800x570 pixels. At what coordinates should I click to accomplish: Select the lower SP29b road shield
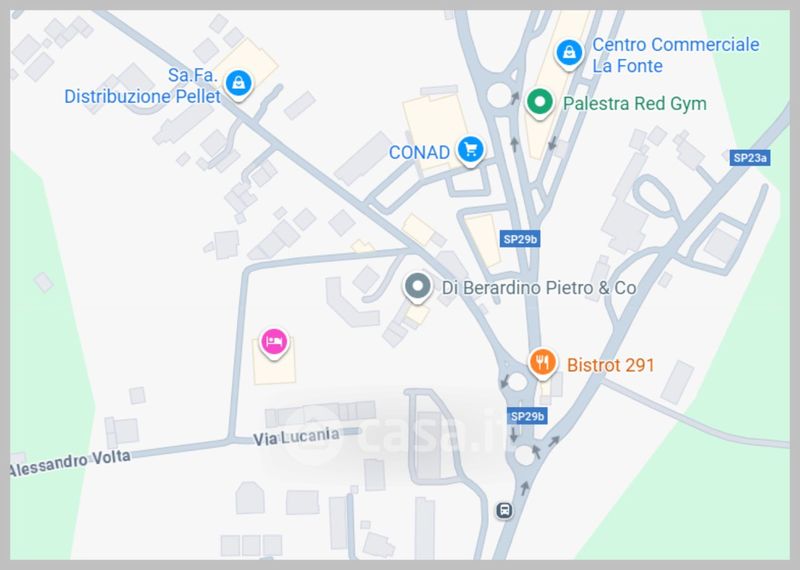[x=527, y=416]
